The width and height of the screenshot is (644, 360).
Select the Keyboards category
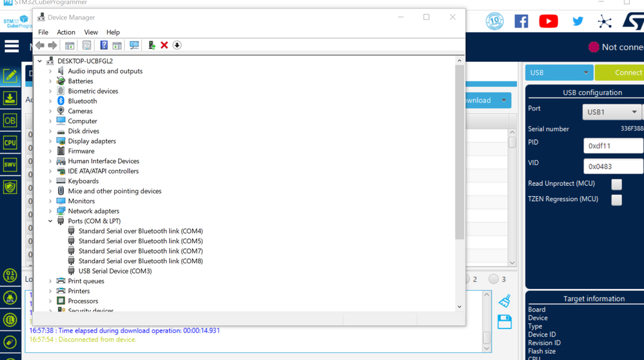[x=83, y=181]
